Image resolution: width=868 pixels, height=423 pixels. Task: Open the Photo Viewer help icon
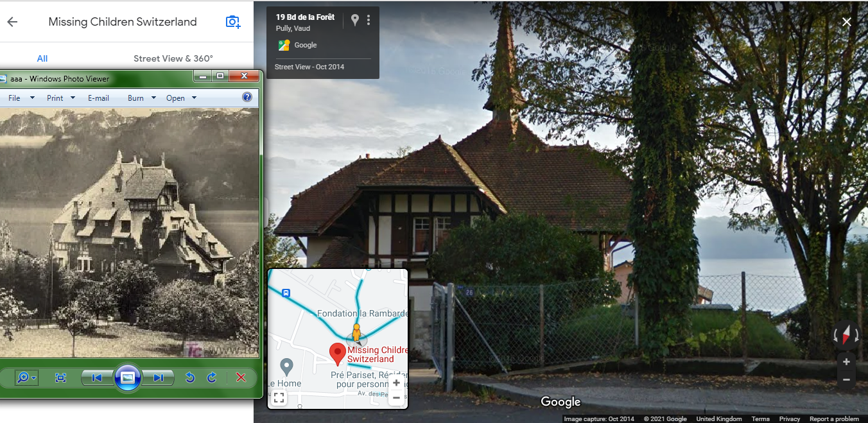point(247,98)
